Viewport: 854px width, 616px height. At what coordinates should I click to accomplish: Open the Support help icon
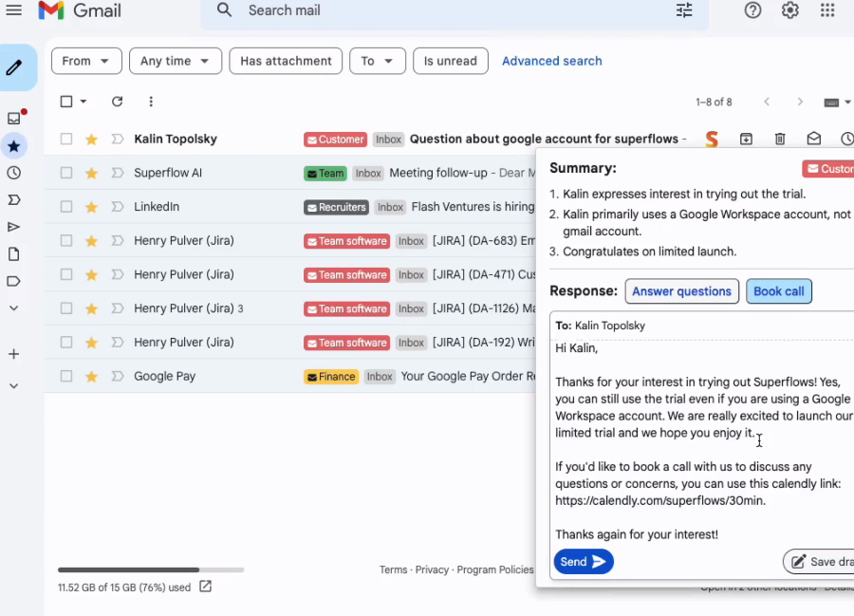(x=752, y=9)
